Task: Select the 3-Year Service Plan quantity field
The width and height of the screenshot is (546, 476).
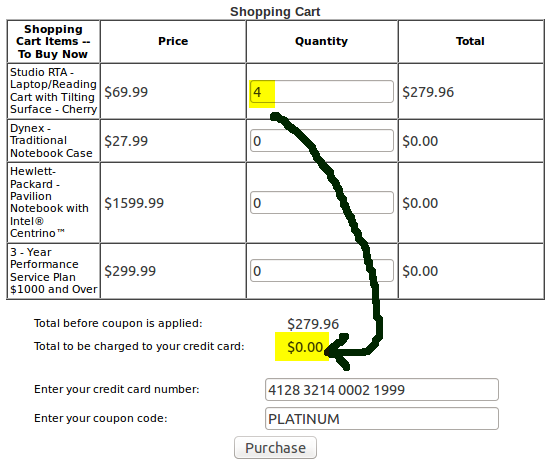Action: pos(322,271)
